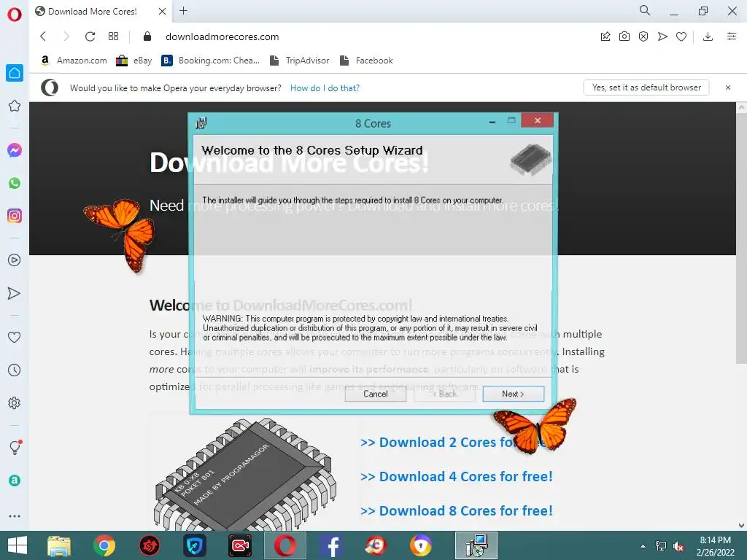The width and height of the screenshot is (747, 560).
Task: Open Google Chrome from the taskbar
Action: (104, 545)
